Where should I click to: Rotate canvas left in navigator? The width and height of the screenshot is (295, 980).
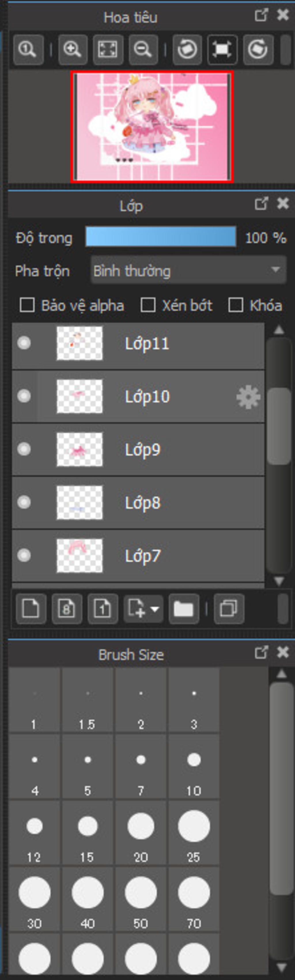[187, 50]
